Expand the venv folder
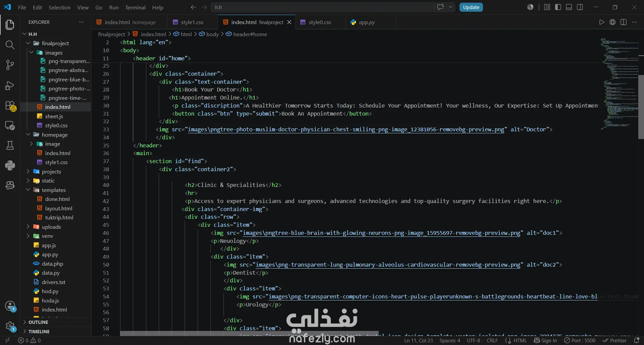Viewport: 644px width, 345px height. (28, 236)
